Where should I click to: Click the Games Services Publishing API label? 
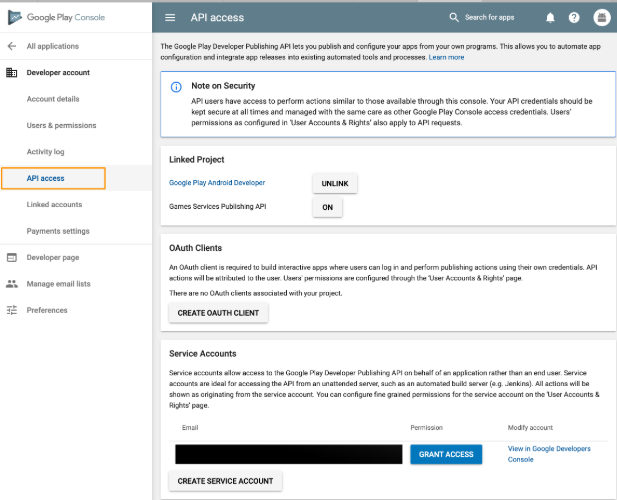pyautogui.click(x=218, y=207)
